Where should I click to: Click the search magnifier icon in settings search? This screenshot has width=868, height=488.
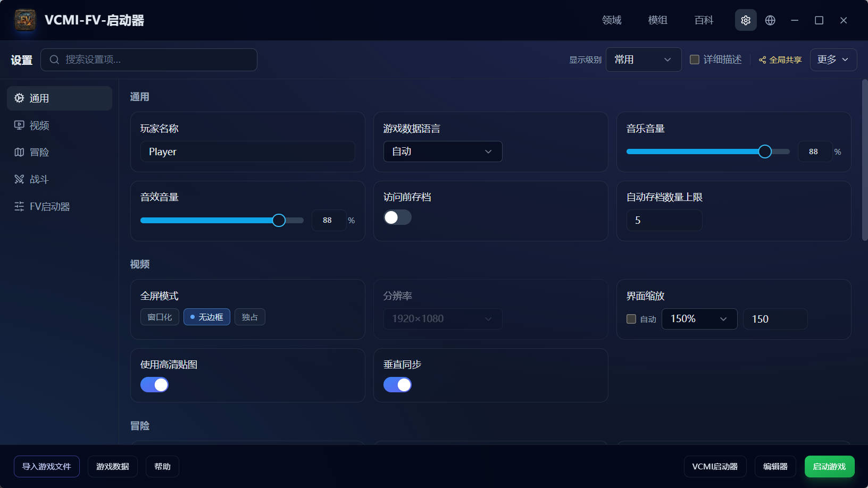[x=54, y=60]
